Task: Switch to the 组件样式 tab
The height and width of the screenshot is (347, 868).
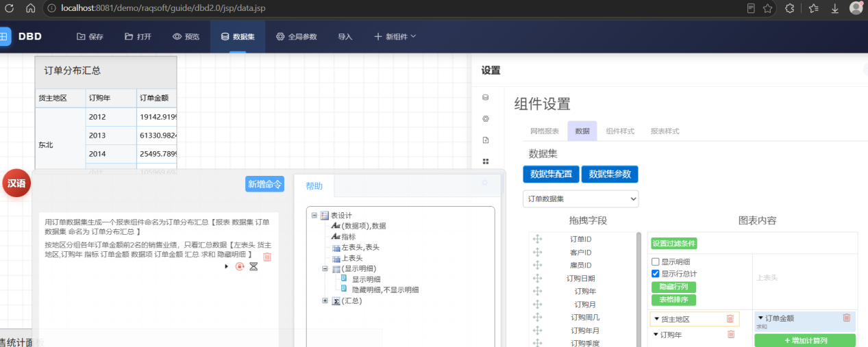Action: click(x=620, y=131)
